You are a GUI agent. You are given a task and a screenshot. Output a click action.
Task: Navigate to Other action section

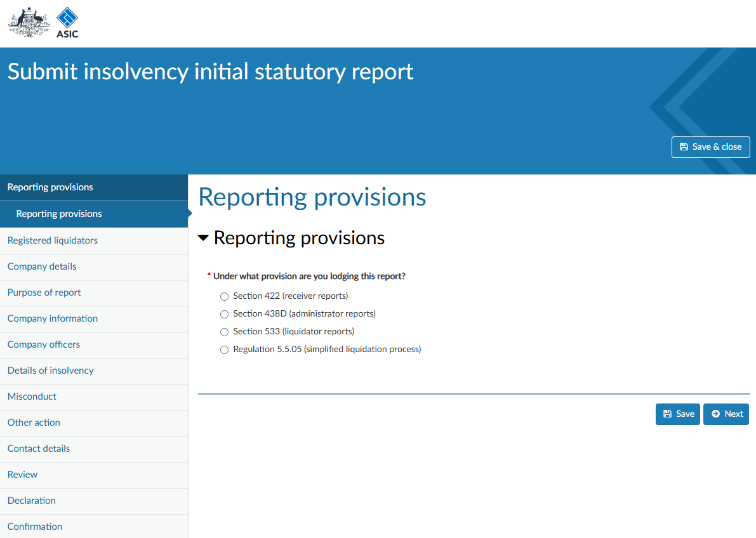pos(94,423)
